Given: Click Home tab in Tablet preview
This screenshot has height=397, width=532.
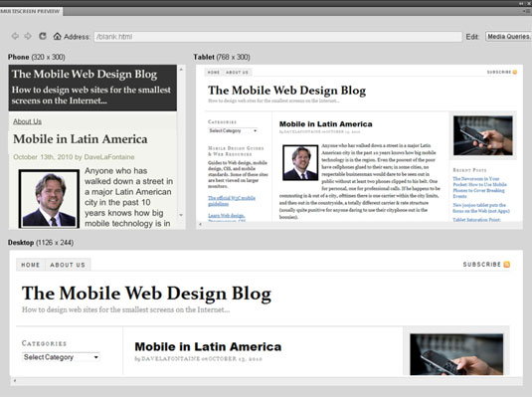Looking at the screenshot, I should point(214,73).
